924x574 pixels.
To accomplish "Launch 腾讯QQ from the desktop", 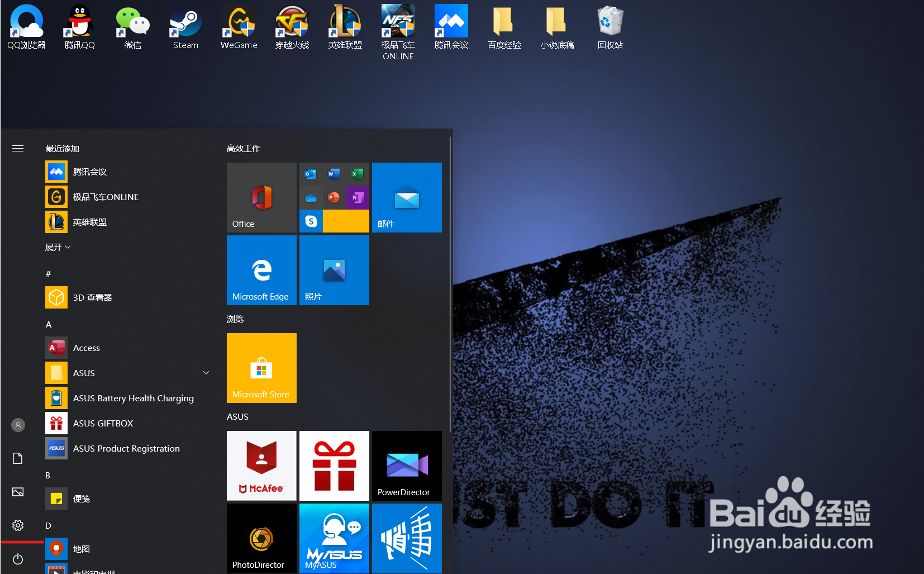I will point(79,27).
